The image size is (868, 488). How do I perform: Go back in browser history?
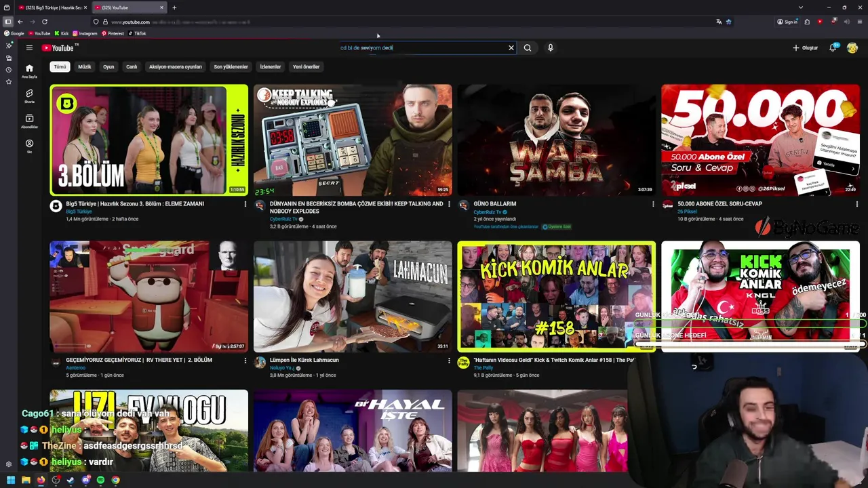pyautogui.click(x=20, y=22)
